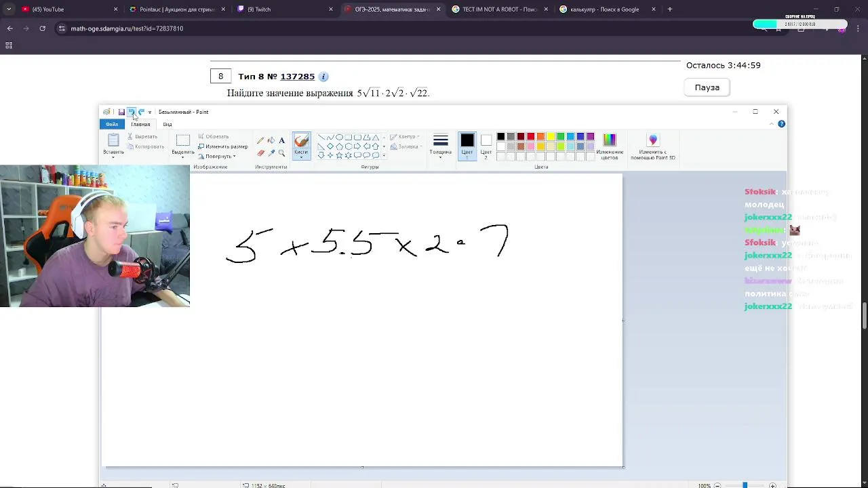868x488 pixels.
Task: Open task number 137285 link
Action: [297, 77]
